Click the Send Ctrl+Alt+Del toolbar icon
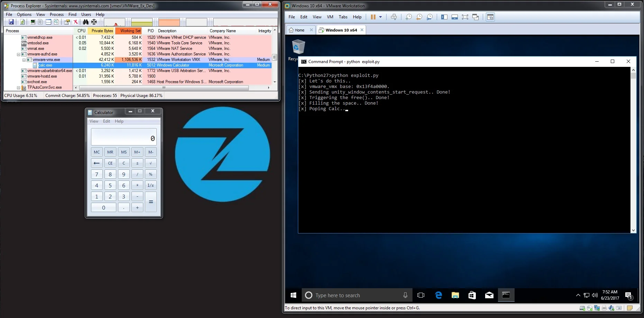 click(394, 17)
